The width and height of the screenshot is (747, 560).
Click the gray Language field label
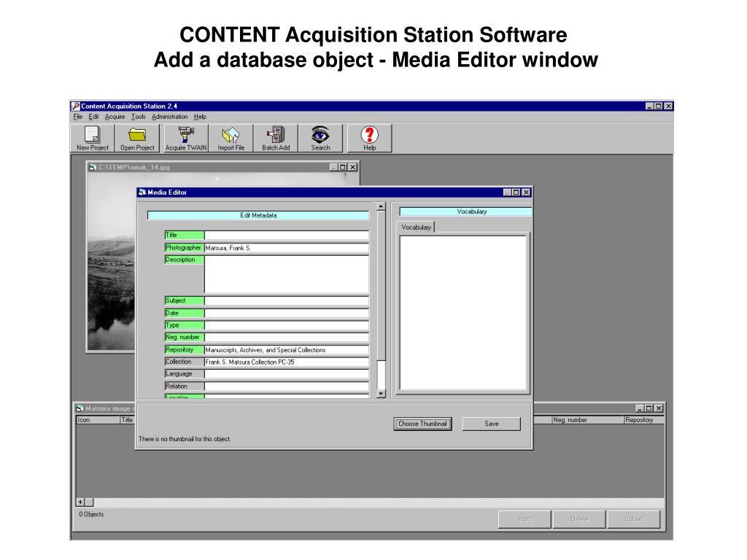coord(185,374)
